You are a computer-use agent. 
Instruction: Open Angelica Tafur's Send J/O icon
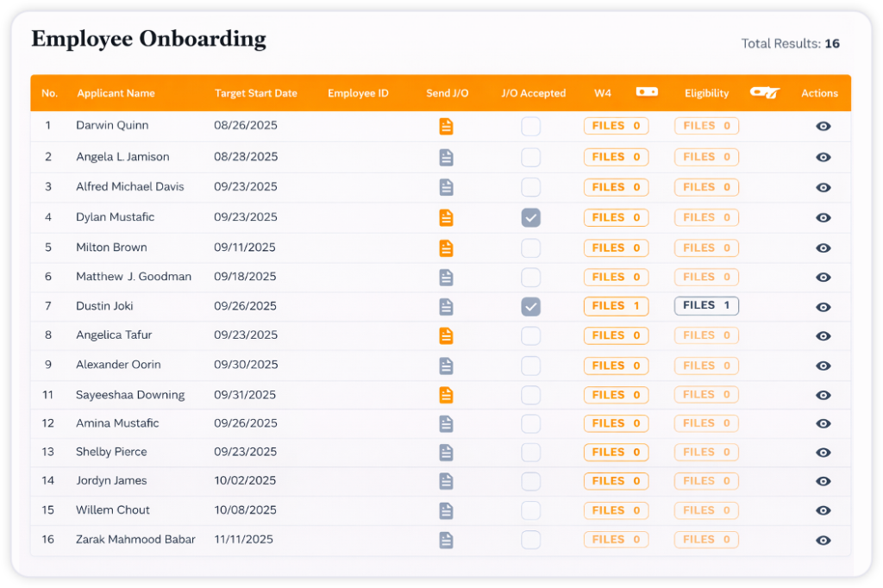pyautogui.click(x=446, y=335)
